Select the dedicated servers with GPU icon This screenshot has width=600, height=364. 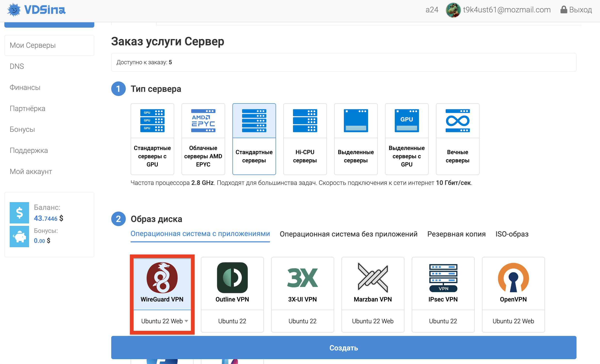pyautogui.click(x=407, y=120)
